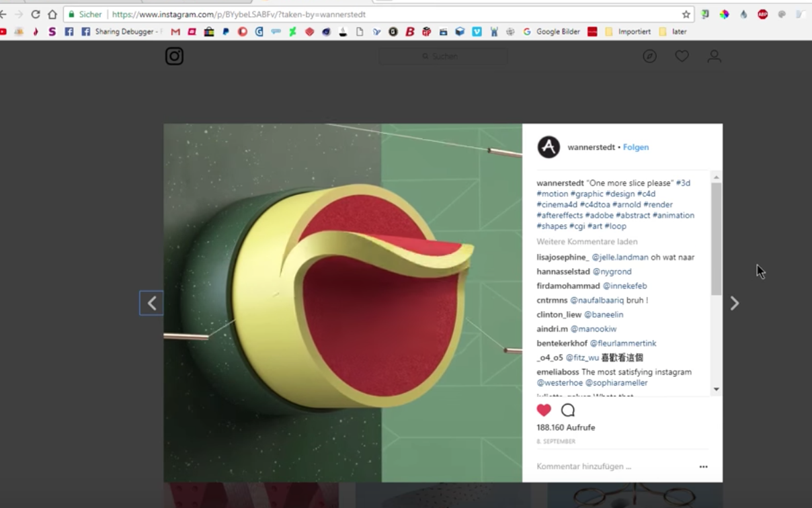Image resolution: width=812 pixels, height=508 pixels.
Task: Click the browser forward arrow
Action: [19, 14]
